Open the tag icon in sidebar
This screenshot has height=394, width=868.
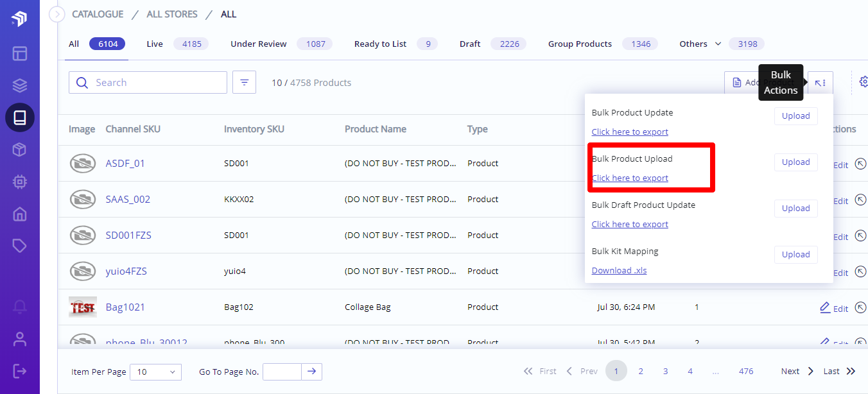pyautogui.click(x=19, y=246)
